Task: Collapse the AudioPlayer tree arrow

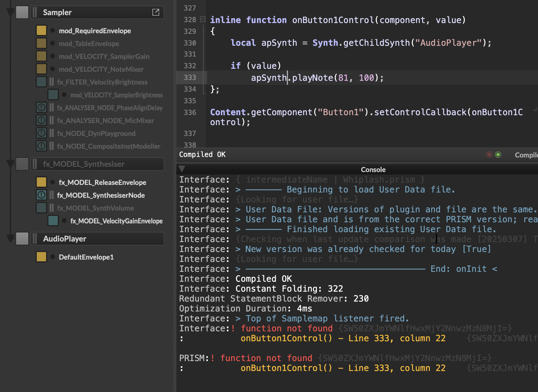Action: point(10,239)
